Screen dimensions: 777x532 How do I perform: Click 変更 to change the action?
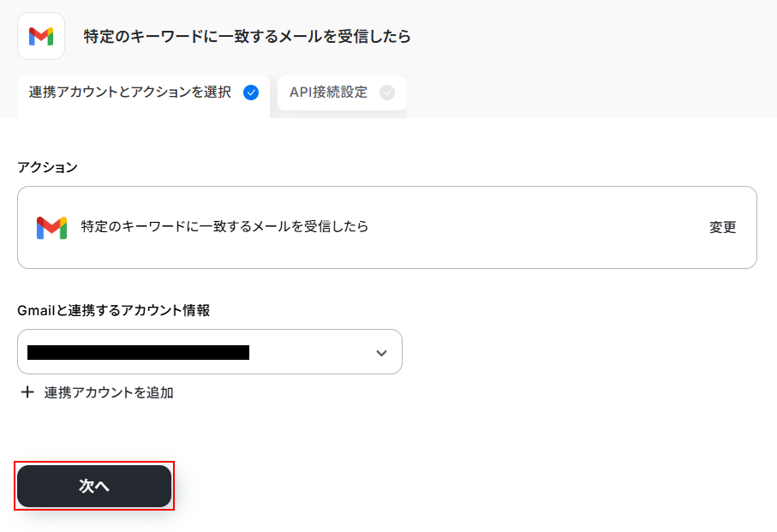pos(722,227)
